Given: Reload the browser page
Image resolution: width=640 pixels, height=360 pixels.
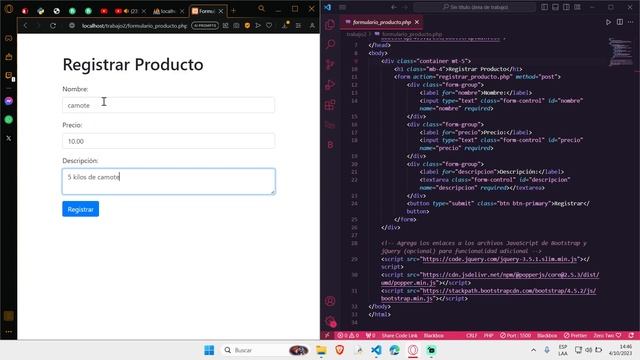Looking at the screenshot, I should point(53,25).
